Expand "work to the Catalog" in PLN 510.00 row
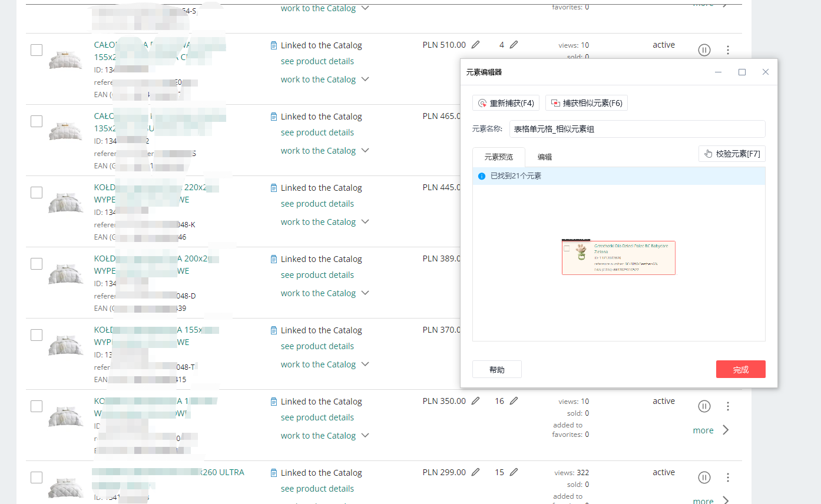The image size is (821, 504). (x=325, y=79)
